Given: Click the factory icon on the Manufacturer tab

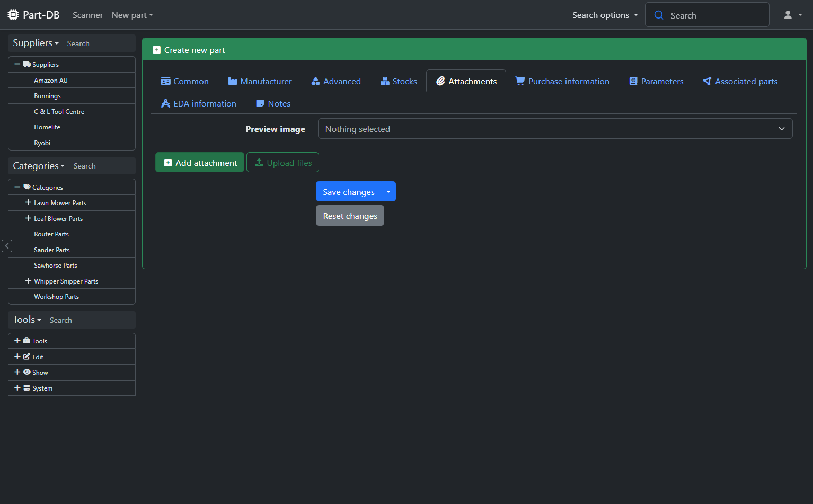Looking at the screenshot, I should [233, 81].
